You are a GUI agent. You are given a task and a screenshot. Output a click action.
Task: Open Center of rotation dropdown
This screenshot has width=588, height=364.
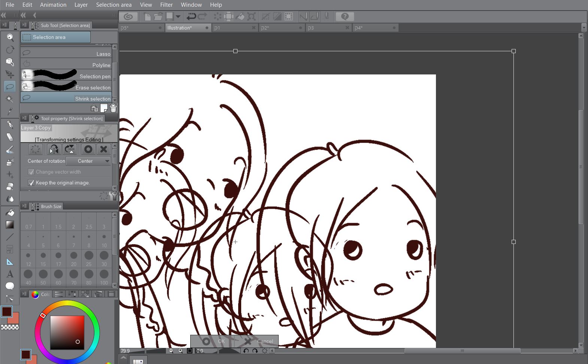(88, 161)
